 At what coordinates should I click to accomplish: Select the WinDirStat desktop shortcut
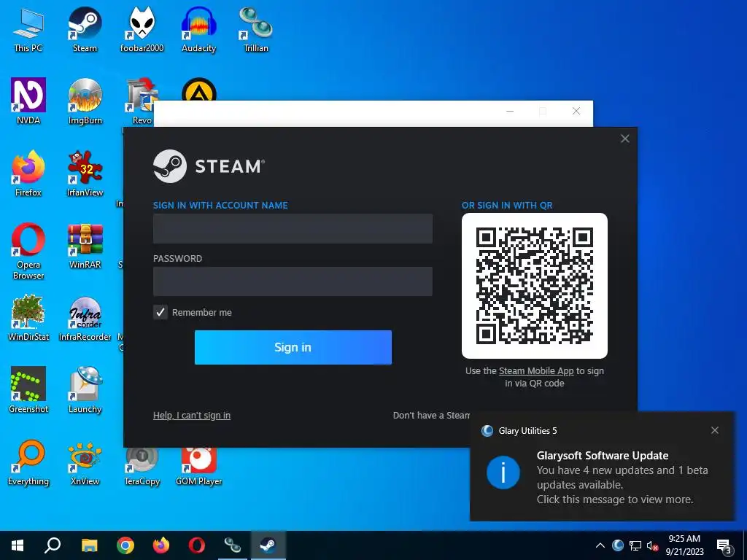pyautogui.click(x=28, y=318)
